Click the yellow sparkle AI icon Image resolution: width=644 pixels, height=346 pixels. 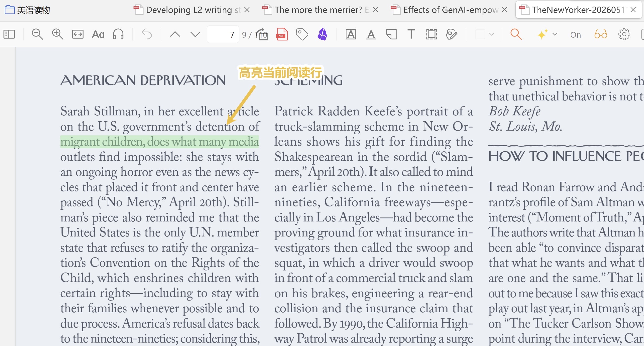pos(542,34)
